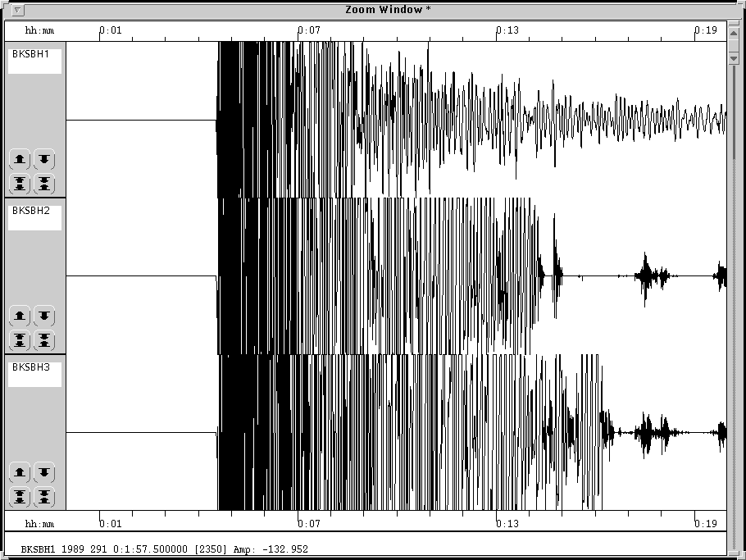The height and width of the screenshot is (560, 746).
Task: Open the Zoom Window title bar menu triangle
Action: pyautogui.click(x=17, y=10)
